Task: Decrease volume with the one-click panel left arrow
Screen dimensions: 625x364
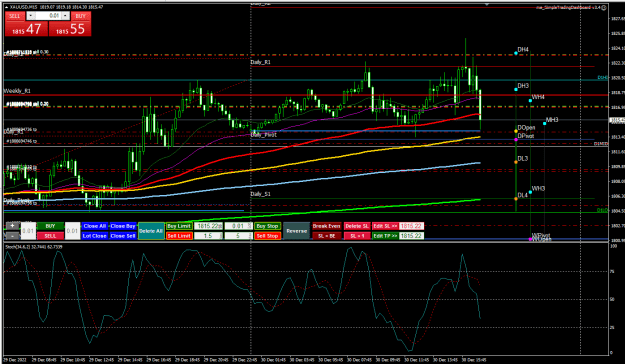Action: [x=31, y=16]
